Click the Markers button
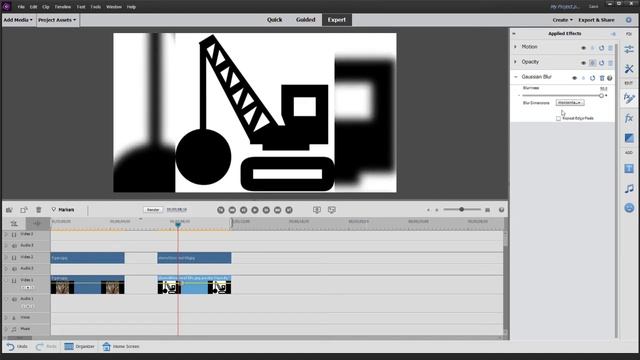This screenshot has width=640, height=360. click(63, 210)
